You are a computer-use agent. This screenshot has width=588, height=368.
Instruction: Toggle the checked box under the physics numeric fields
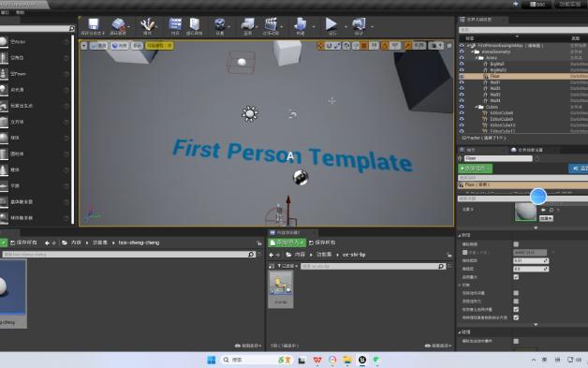pos(516,277)
